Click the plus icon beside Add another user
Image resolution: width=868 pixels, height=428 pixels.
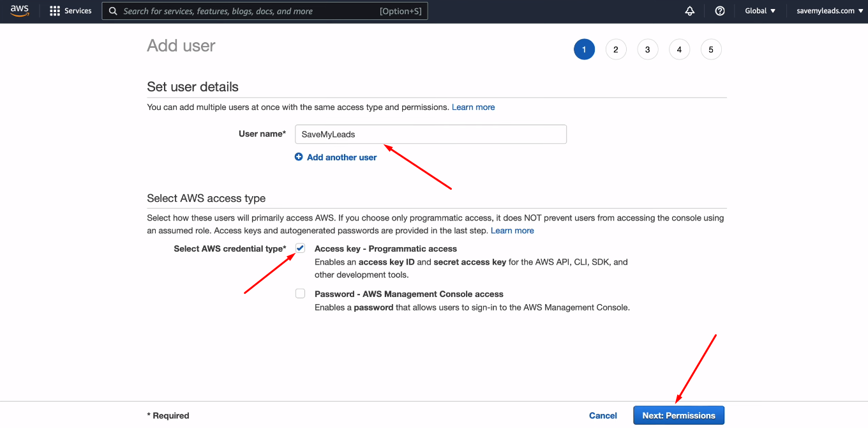pyautogui.click(x=299, y=157)
